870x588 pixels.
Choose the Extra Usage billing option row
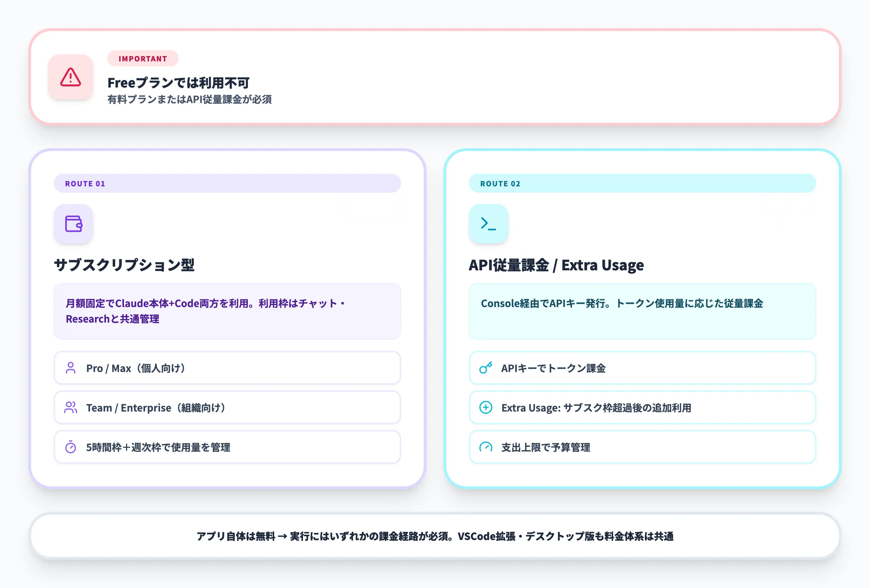642,408
